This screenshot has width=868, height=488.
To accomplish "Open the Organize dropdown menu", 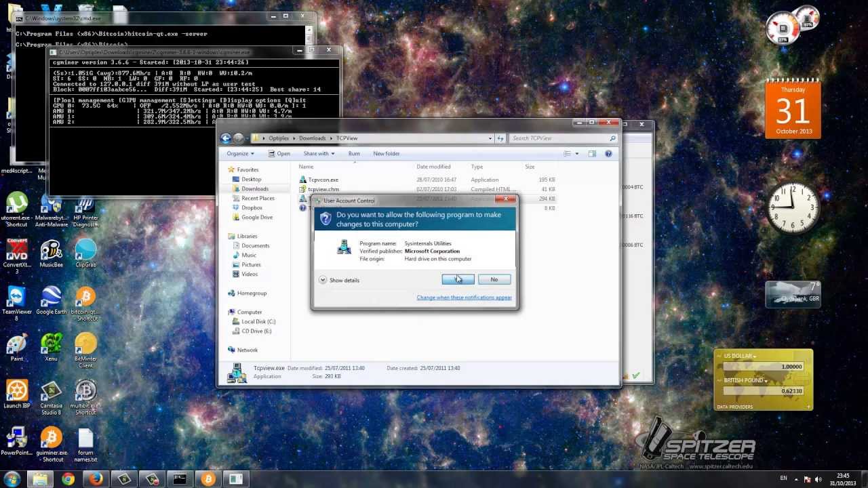I will [x=240, y=154].
